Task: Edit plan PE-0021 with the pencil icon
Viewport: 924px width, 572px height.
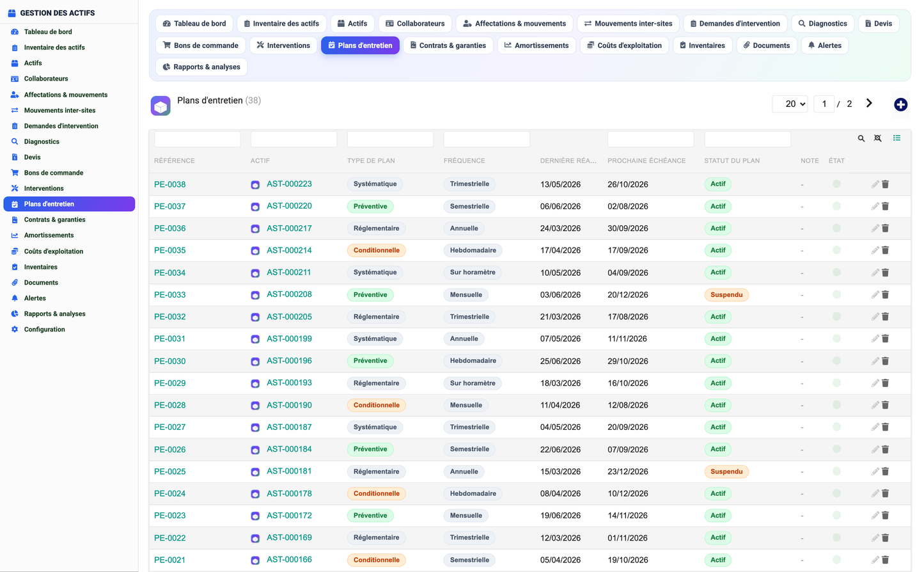Action: (875, 560)
